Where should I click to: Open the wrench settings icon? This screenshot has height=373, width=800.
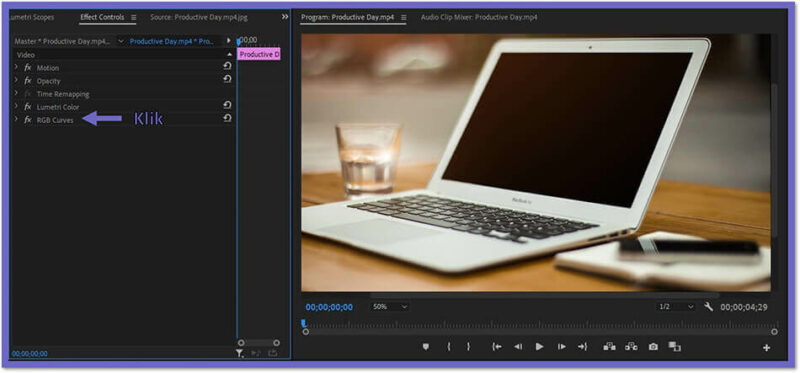pos(708,307)
